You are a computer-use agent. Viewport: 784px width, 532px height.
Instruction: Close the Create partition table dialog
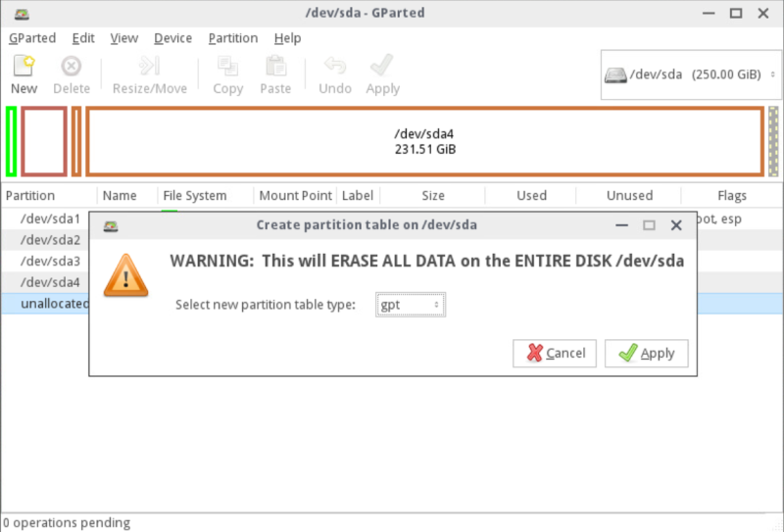(x=675, y=225)
